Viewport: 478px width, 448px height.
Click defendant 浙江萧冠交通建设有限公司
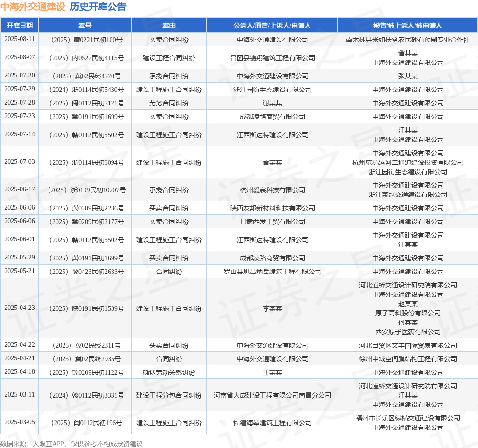tap(408, 195)
